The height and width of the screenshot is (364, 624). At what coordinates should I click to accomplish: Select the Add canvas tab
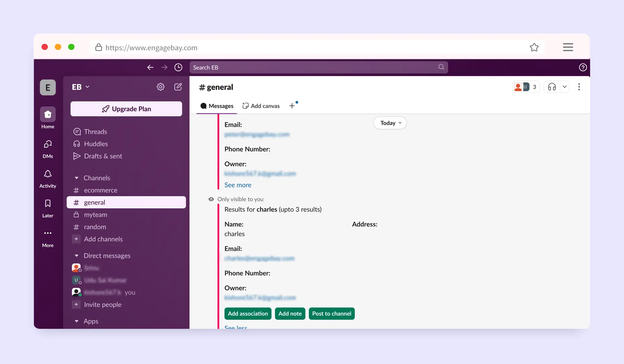click(261, 106)
